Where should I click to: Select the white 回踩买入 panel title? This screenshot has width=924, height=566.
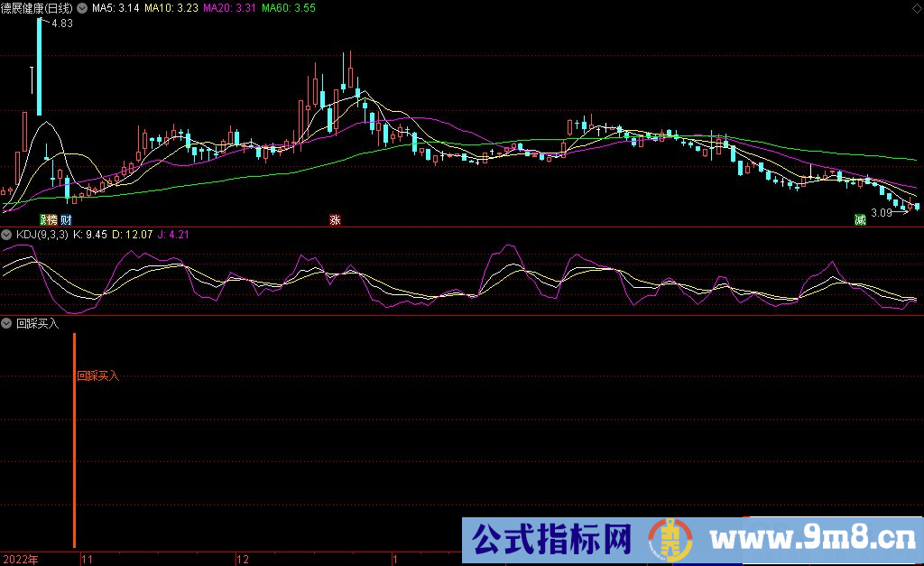pyautogui.click(x=37, y=323)
